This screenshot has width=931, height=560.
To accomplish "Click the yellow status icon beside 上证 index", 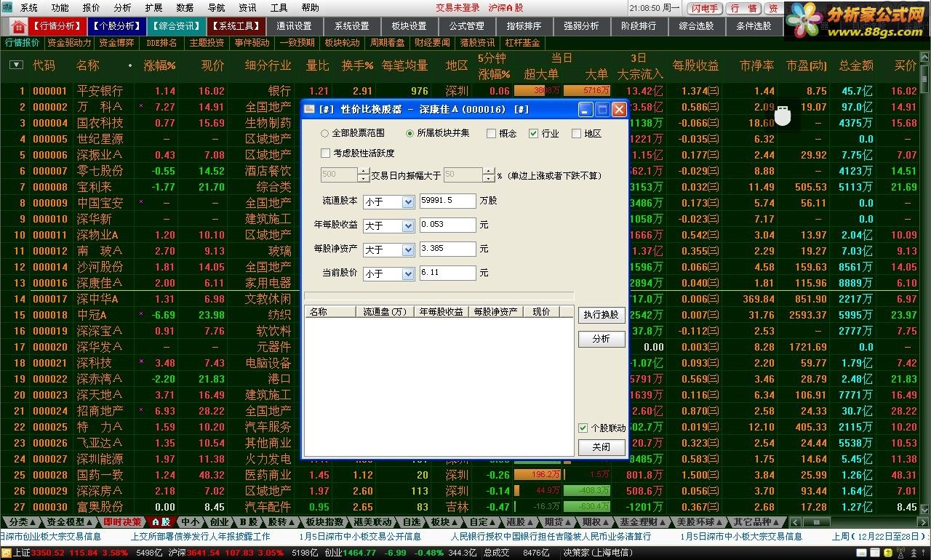I will point(6,553).
